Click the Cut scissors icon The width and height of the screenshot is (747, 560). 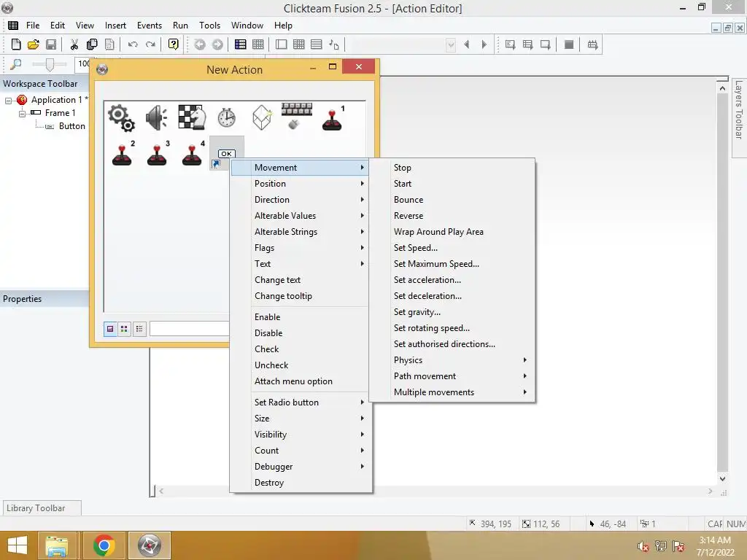tap(74, 44)
